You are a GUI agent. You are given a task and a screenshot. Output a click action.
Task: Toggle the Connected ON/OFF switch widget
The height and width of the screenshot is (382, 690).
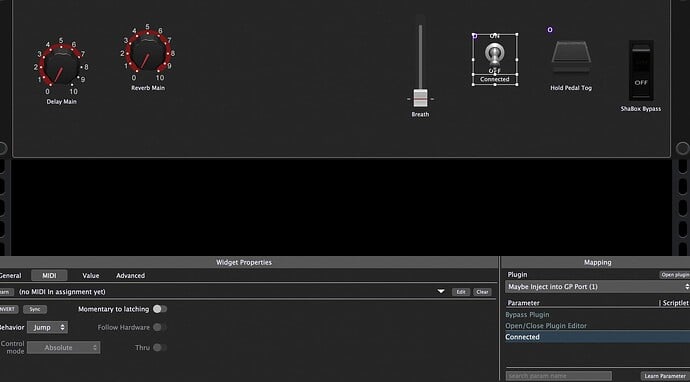pos(495,55)
